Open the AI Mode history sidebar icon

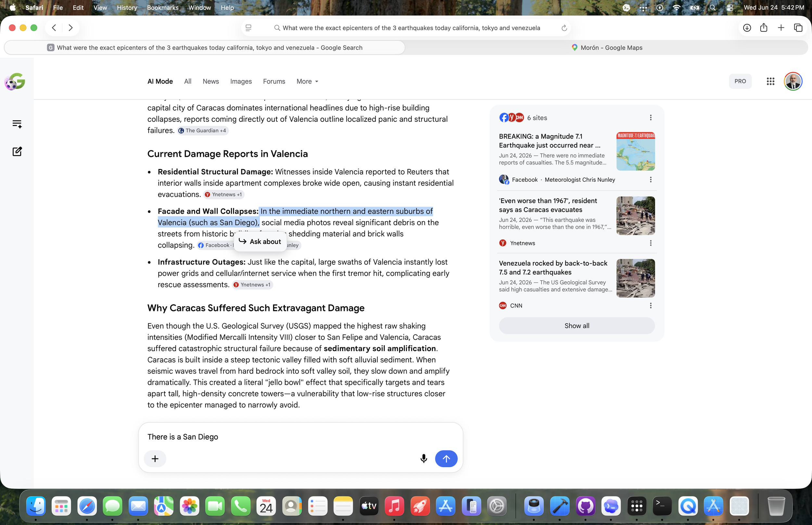tap(17, 124)
